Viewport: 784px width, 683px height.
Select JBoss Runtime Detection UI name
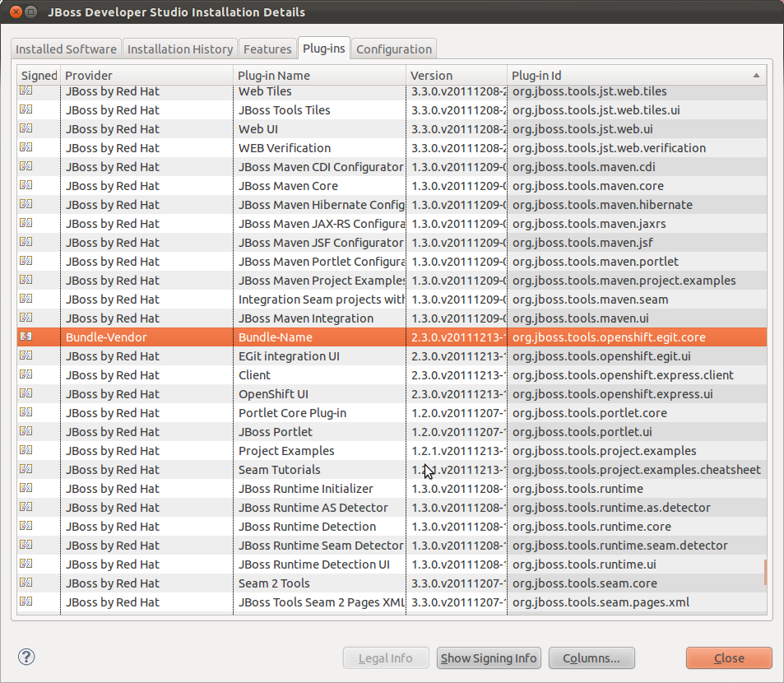pyautogui.click(x=314, y=565)
